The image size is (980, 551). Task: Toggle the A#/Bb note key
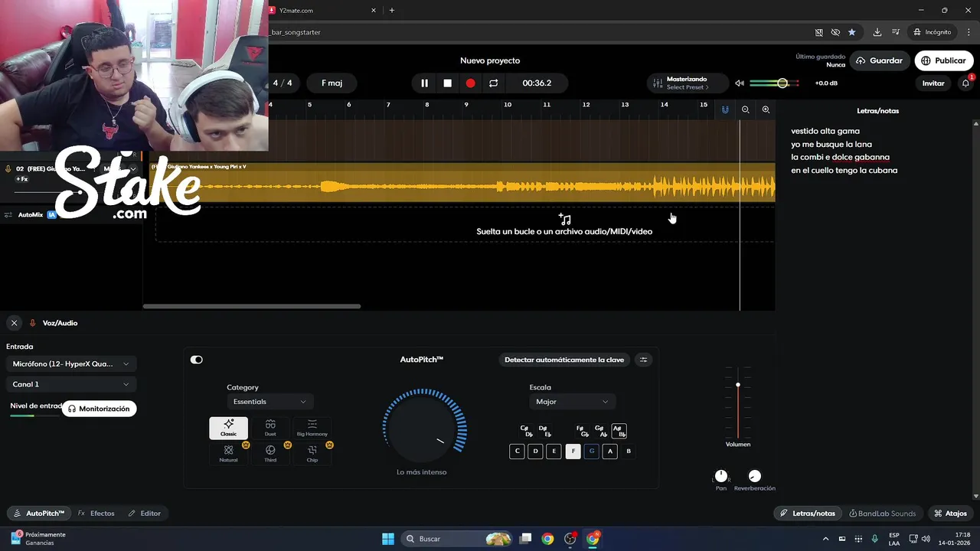(619, 431)
